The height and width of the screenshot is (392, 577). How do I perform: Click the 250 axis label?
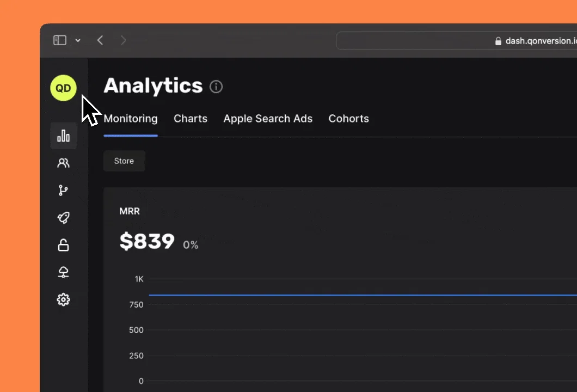click(136, 356)
